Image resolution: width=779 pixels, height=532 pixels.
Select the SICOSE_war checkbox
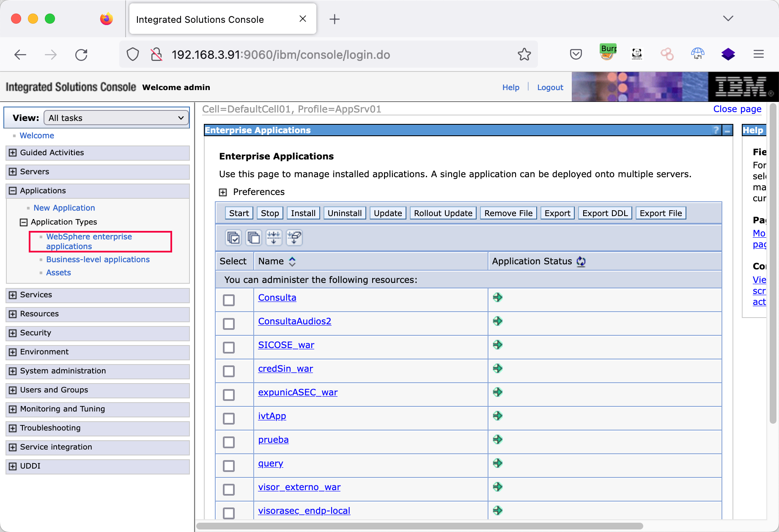pyautogui.click(x=229, y=347)
